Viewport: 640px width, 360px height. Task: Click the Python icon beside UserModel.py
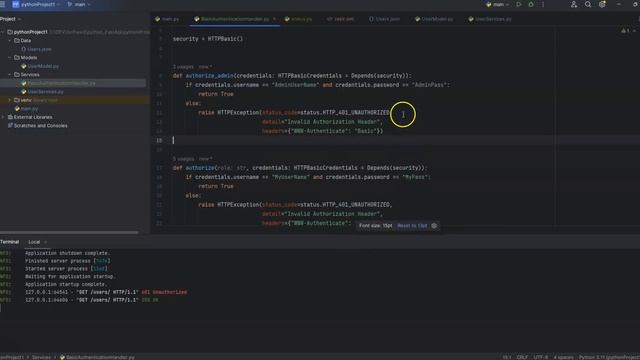(x=24, y=66)
